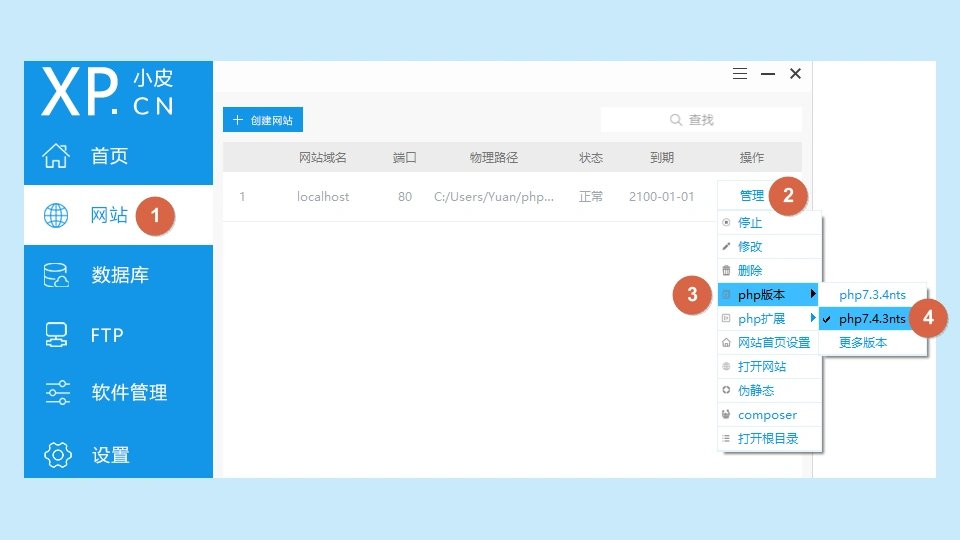Click the FTP server icon
Viewport: 960px width, 540px height.
tap(57, 335)
